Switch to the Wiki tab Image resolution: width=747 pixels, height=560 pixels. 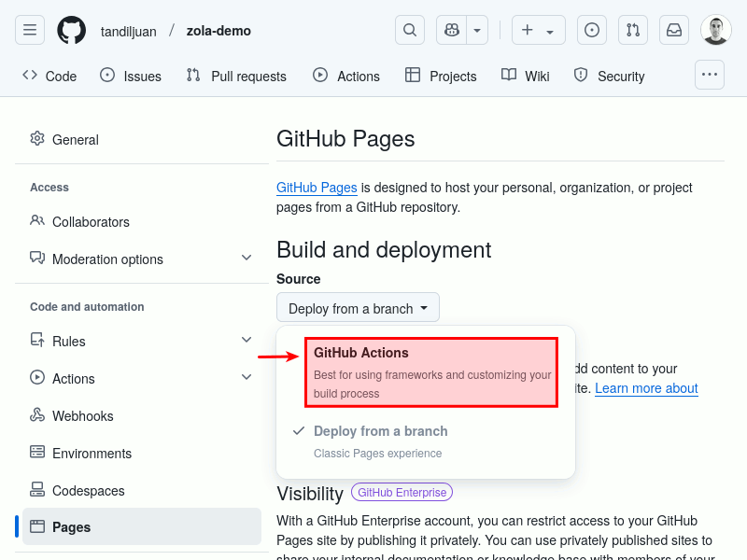[526, 77]
